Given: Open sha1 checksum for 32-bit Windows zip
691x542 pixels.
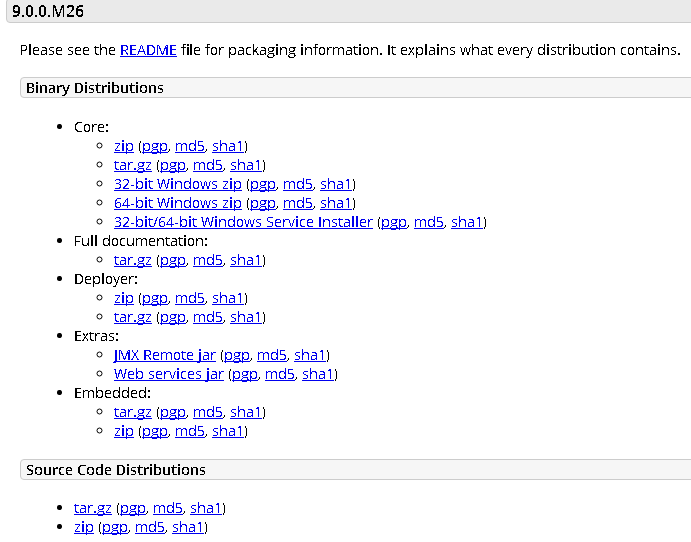Looking at the screenshot, I should [336, 184].
